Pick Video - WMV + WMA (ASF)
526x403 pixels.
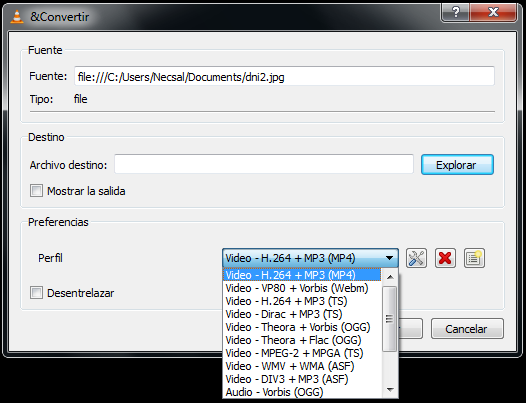point(302,366)
